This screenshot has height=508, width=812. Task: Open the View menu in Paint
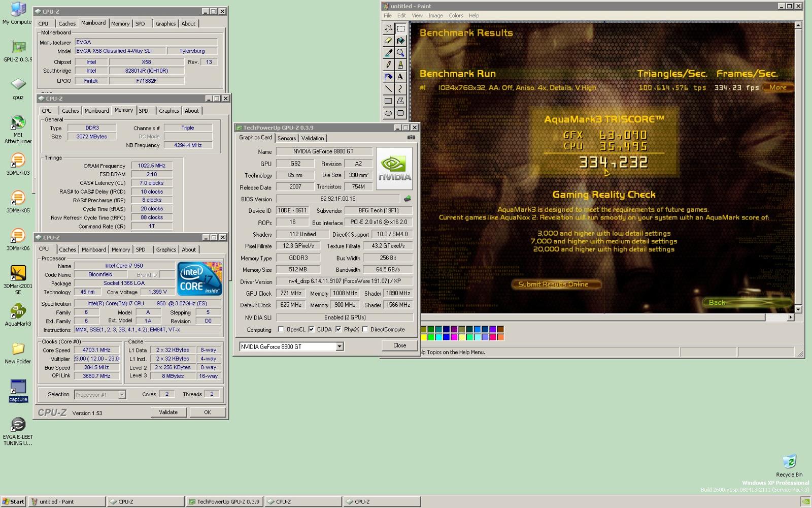pos(417,16)
